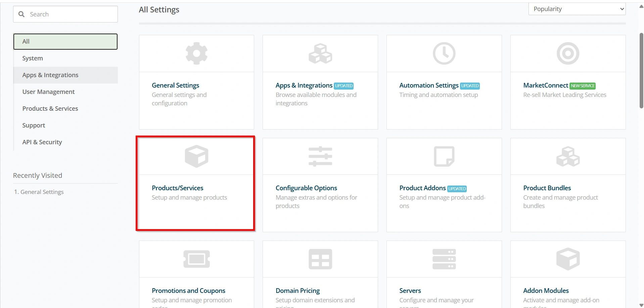Open Addon Modules title link
Viewport: 644px width, 308px height.
click(x=546, y=291)
